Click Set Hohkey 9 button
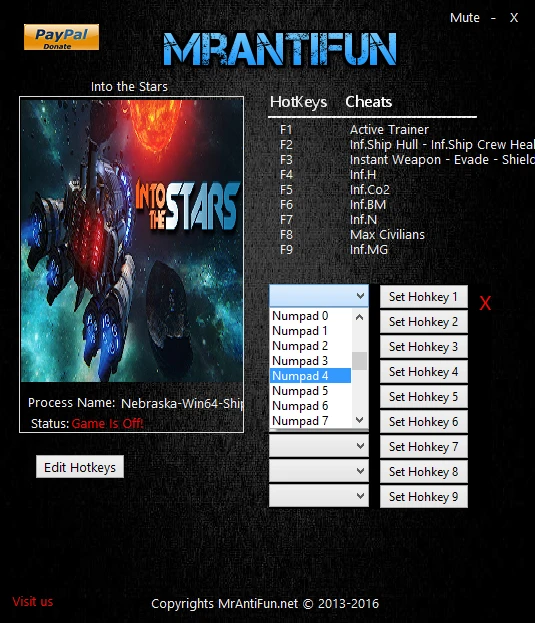 [x=423, y=497]
